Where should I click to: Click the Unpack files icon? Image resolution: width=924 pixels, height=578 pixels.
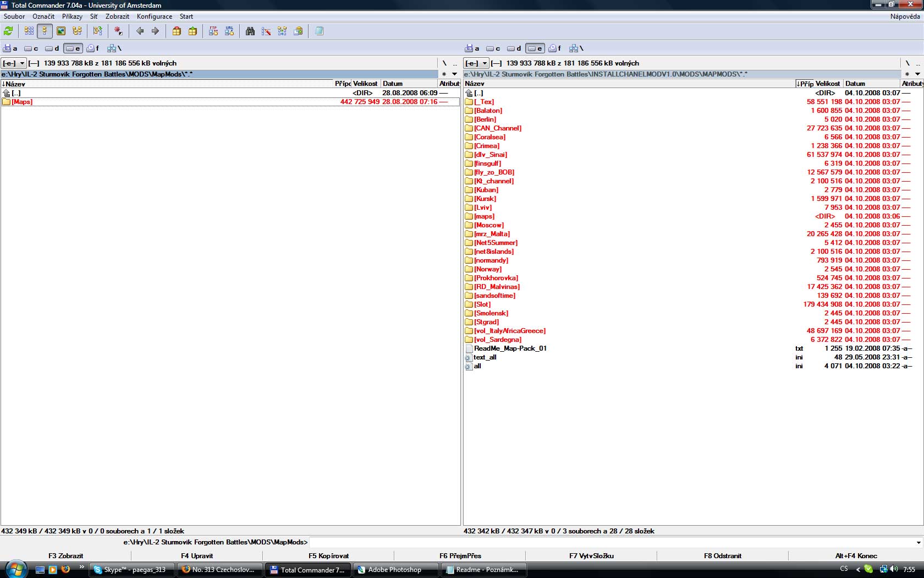pos(193,31)
